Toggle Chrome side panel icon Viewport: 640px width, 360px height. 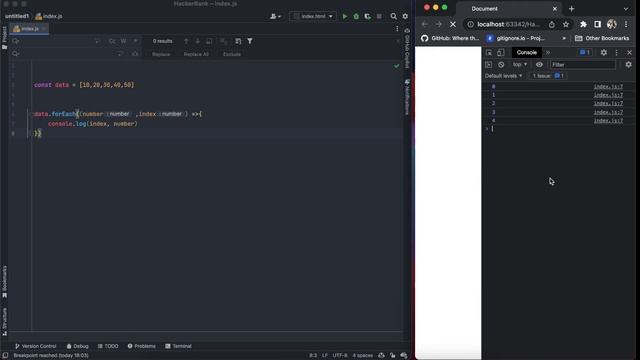(598, 24)
